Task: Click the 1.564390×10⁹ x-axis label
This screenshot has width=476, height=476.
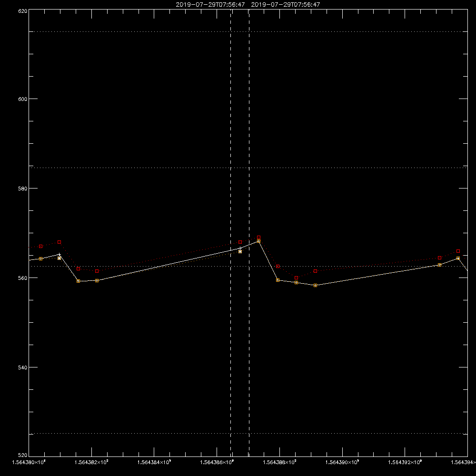Action: (x=342, y=462)
